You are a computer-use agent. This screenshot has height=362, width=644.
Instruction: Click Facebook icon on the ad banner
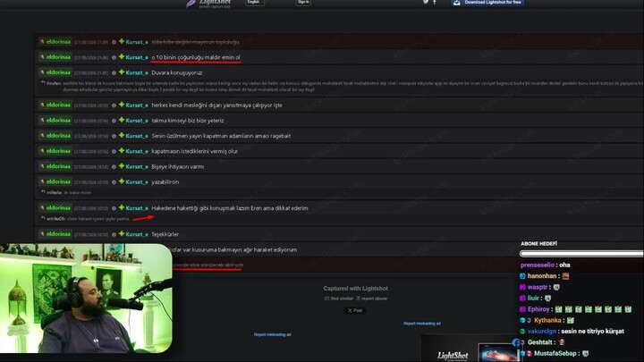click(516, 341)
